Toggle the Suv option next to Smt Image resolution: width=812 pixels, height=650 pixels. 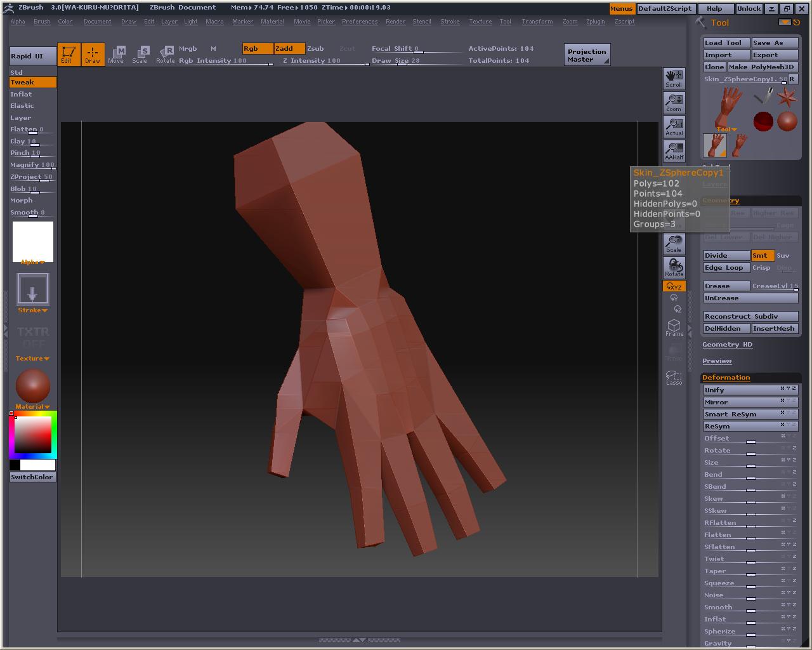[783, 256]
